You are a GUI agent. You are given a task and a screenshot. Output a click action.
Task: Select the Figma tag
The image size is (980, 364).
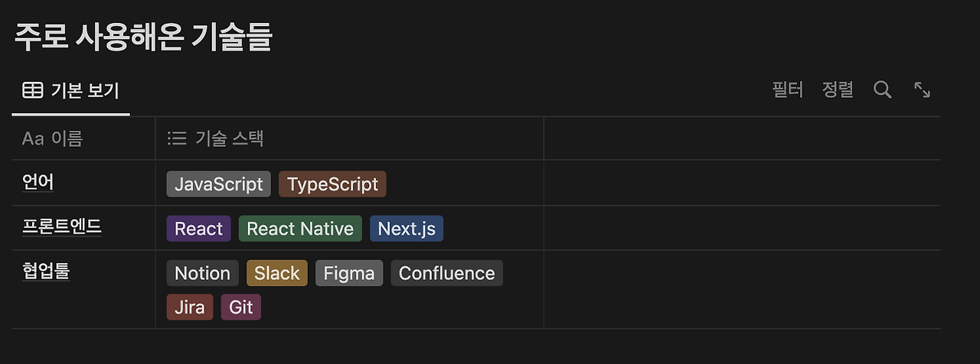coord(349,273)
